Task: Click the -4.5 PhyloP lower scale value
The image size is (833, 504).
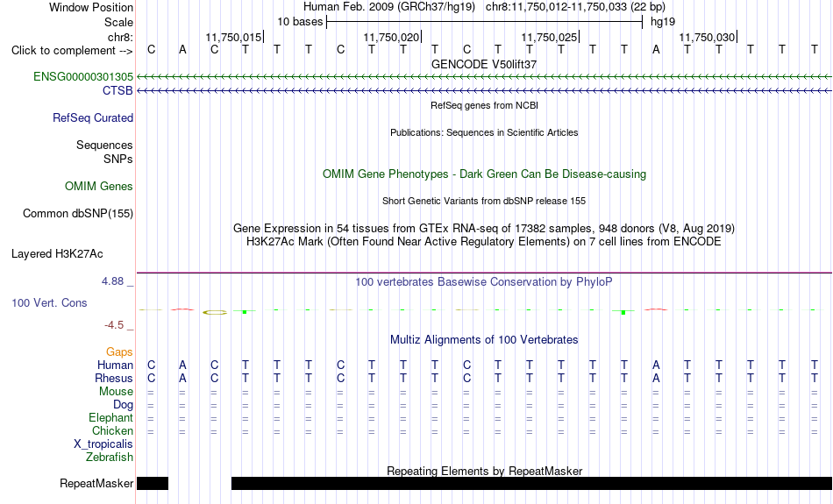Action: click(114, 325)
